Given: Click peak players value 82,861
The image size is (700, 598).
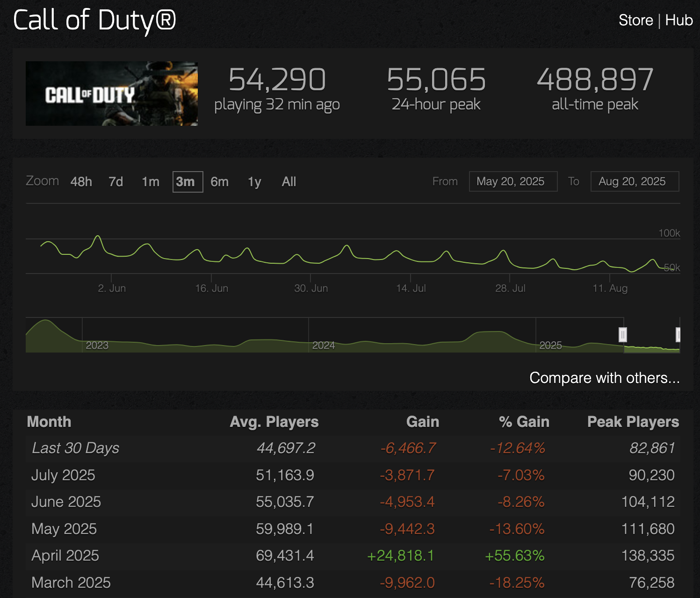Looking at the screenshot, I should click(x=652, y=448).
